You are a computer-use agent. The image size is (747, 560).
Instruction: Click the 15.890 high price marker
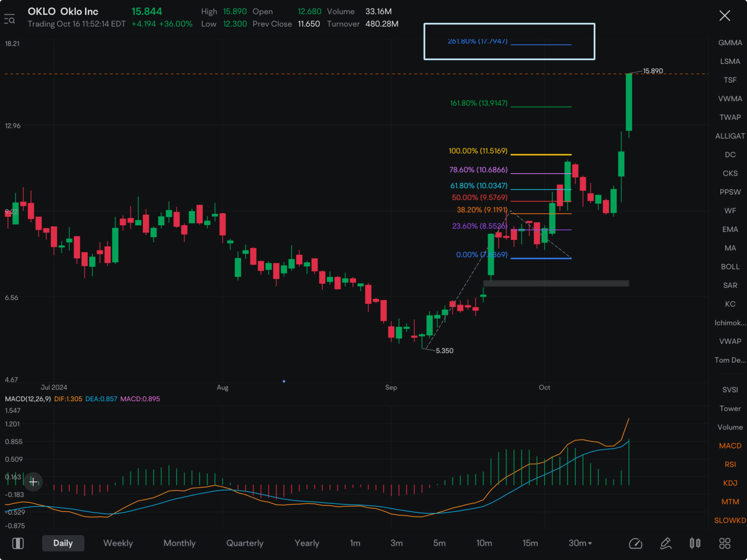tap(653, 71)
